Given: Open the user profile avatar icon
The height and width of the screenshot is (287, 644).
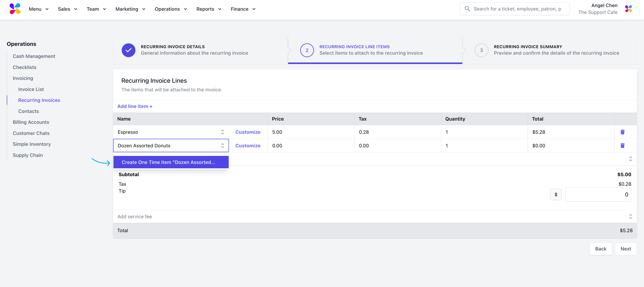Looking at the screenshot, I should [628, 9].
